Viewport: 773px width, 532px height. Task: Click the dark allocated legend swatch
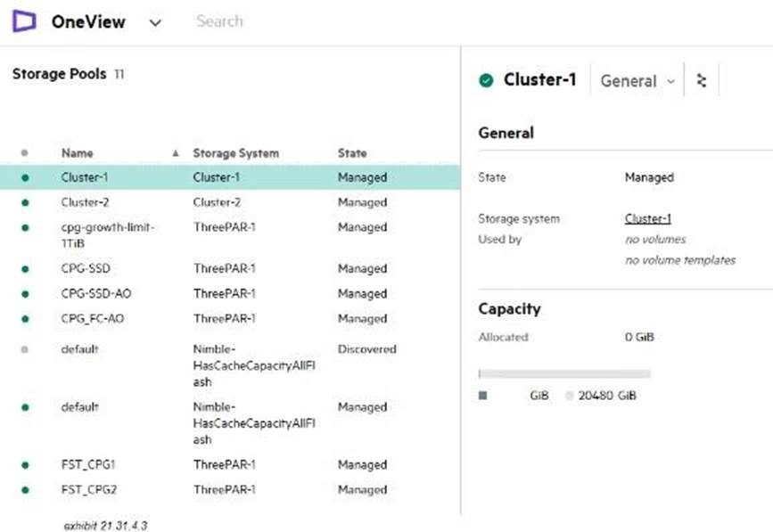point(483,395)
